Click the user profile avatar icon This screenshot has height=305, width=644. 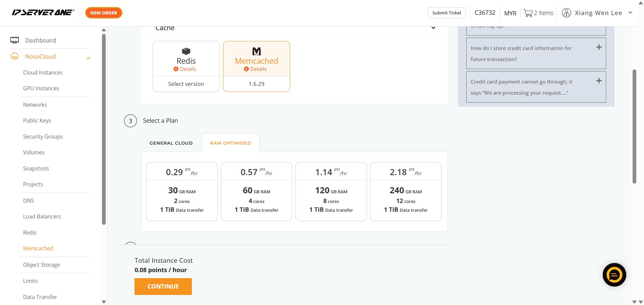pos(566,13)
